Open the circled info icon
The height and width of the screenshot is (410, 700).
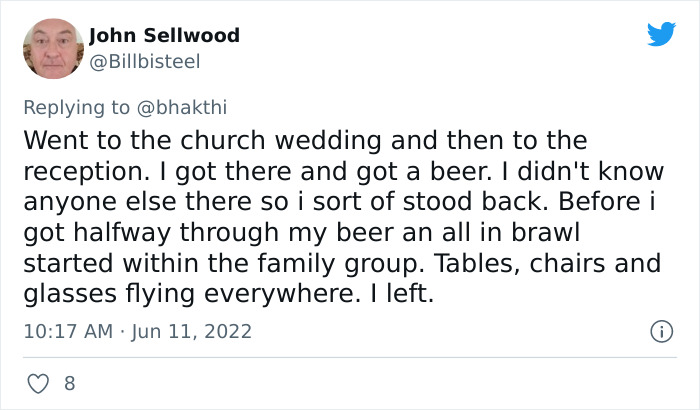tap(660, 330)
